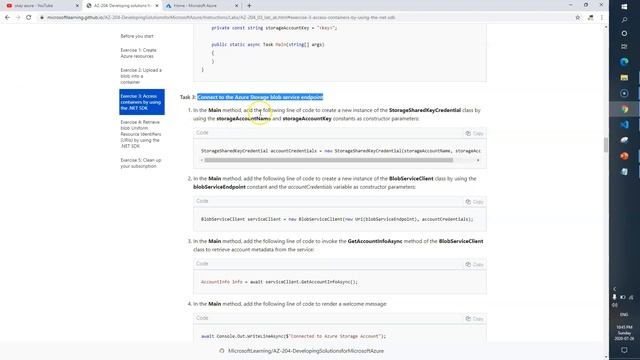Open the MicrosoftLearning GitHub repository link
Viewport: 640px width, 360px height.
(x=306, y=351)
